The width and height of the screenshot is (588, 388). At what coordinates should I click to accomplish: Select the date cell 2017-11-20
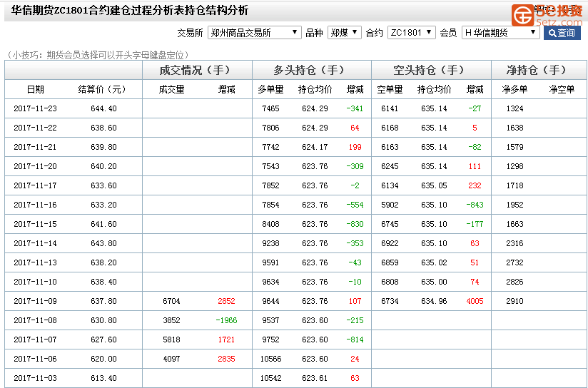(x=35, y=166)
